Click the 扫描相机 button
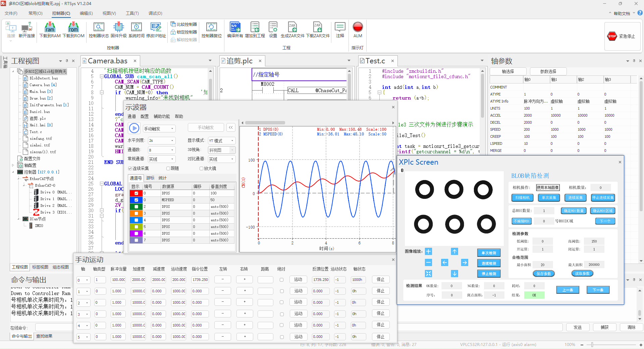The height and width of the screenshot is (349, 644). (522, 198)
